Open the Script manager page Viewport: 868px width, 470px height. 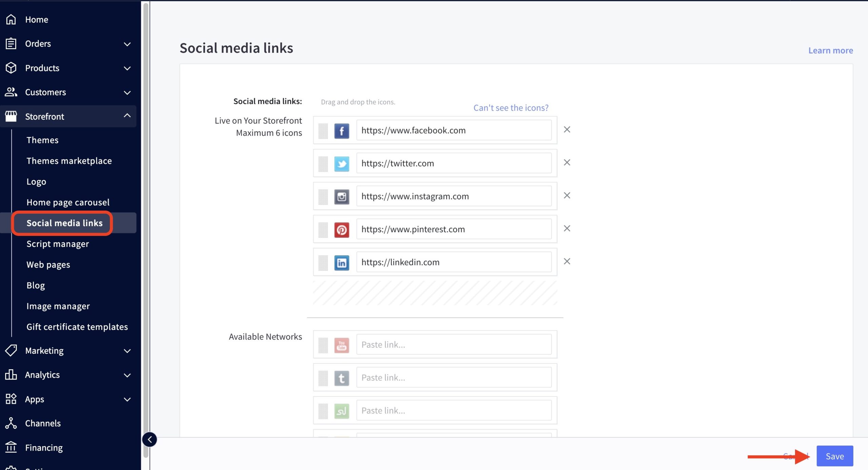coord(58,244)
